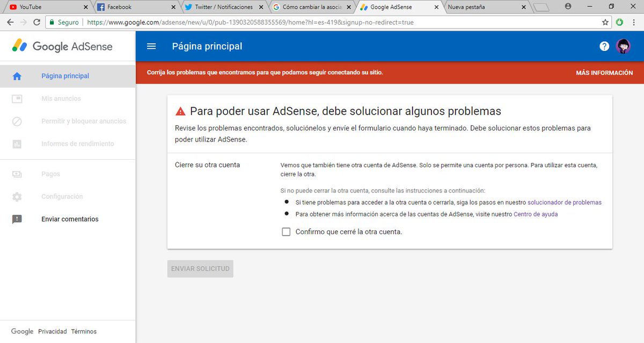The image size is (644, 343).
Task: Bookmark the page with the star icon
Action: coord(605,23)
